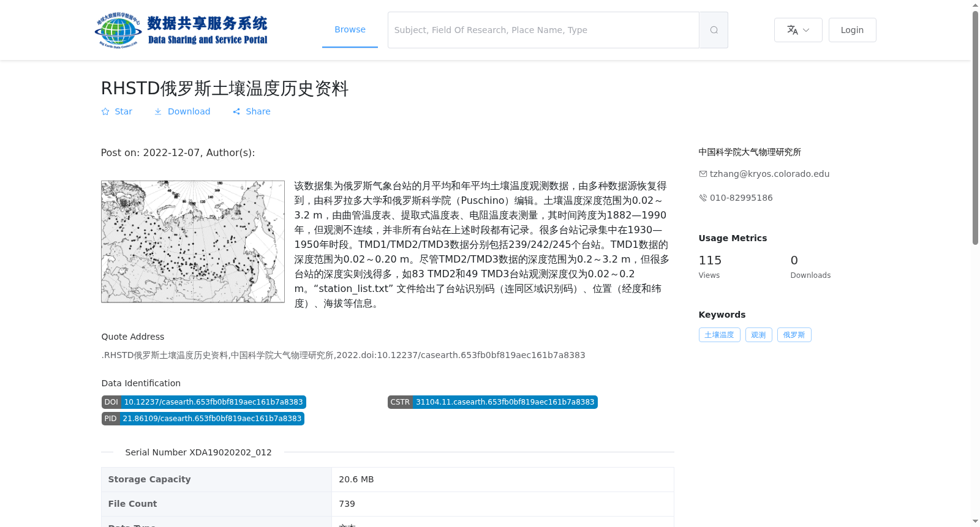Click the scrollbar up arrow

[x=976, y=5]
